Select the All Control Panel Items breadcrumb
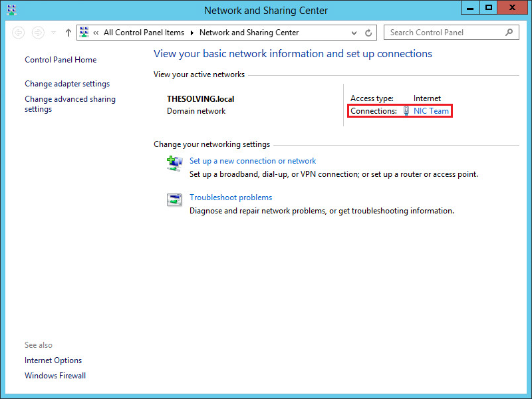 click(x=145, y=33)
